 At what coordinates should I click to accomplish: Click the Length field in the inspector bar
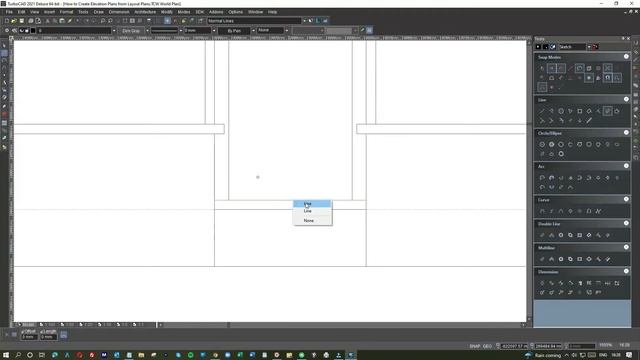(48, 337)
